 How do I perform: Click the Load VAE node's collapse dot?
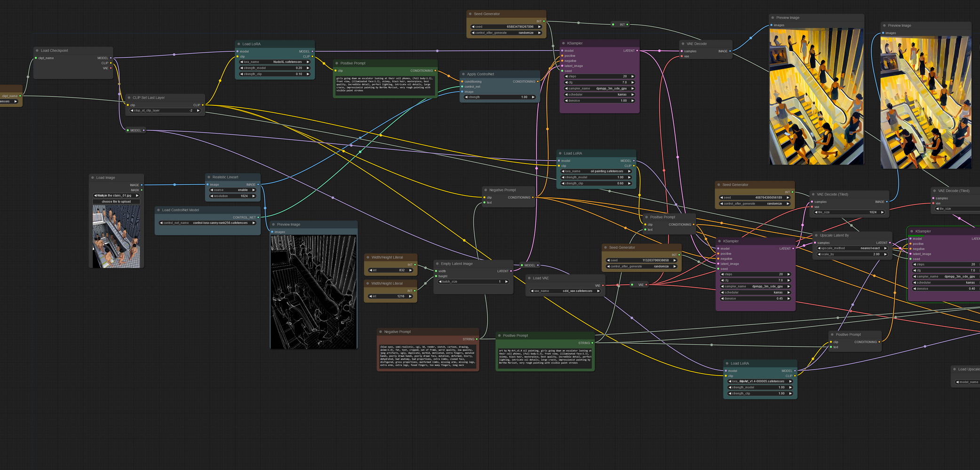click(529, 278)
